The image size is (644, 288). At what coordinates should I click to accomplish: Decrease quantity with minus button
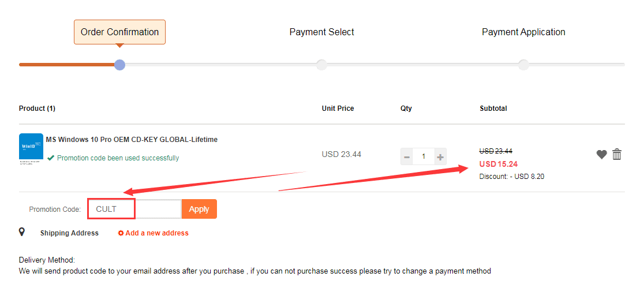pos(407,156)
